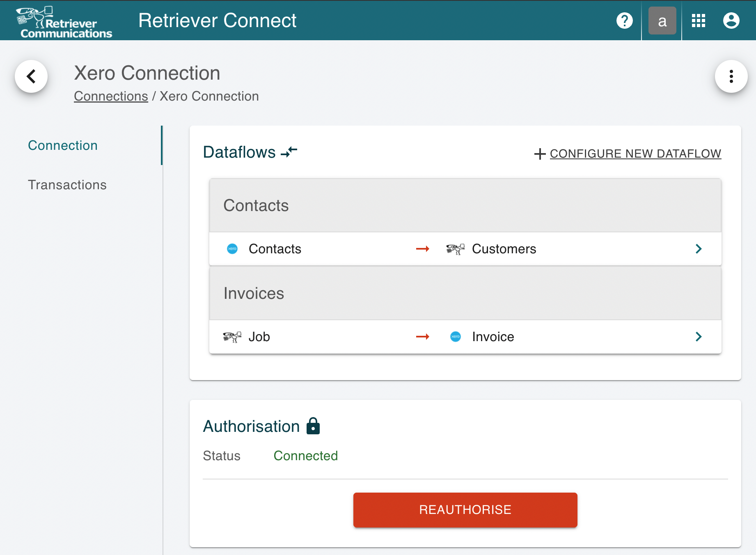Click the plus icon beside Configure New Dataflow
Image resolution: width=756 pixels, height=555 pixels.
click(540, 154)
